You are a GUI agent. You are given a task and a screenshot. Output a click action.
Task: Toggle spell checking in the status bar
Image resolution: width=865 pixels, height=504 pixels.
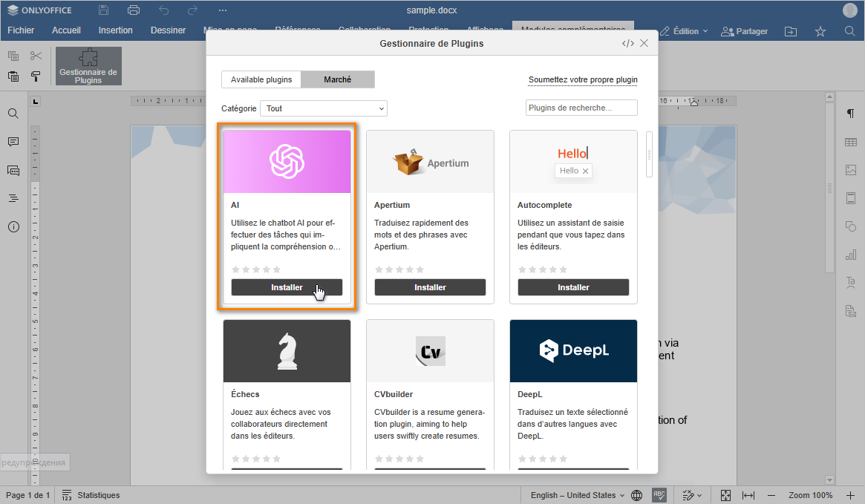pyautogui.click(x=659, y=495)
